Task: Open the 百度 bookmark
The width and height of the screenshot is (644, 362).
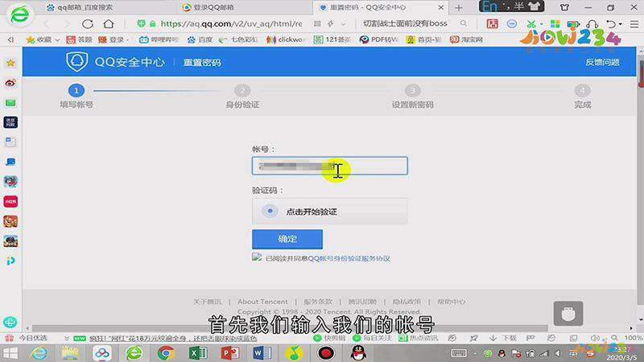Action: [200, 39]
